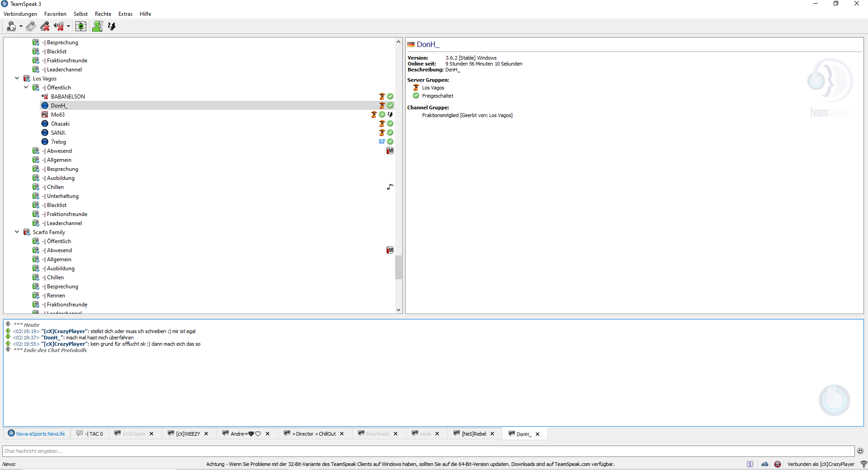Image resolution: width=868 pixels, height=470 pixels.
Task: Close the DonH_ chat tab
Action: tap(538, 434)
